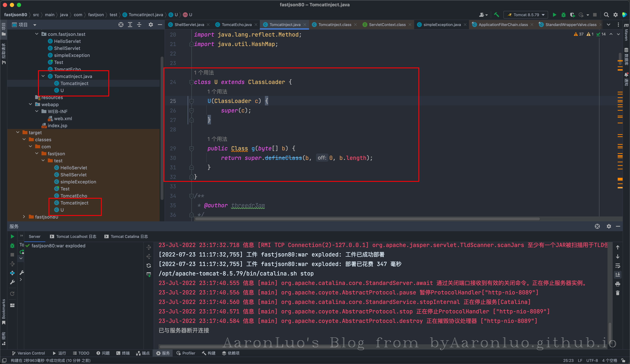Stop the running process with top toolbar square

click(595, 15)
